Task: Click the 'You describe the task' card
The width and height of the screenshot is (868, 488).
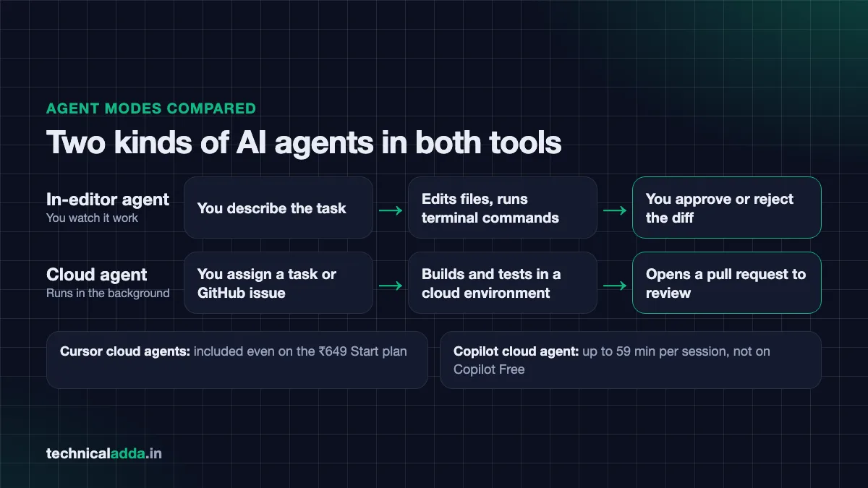Action: click(x=278, y=207)
